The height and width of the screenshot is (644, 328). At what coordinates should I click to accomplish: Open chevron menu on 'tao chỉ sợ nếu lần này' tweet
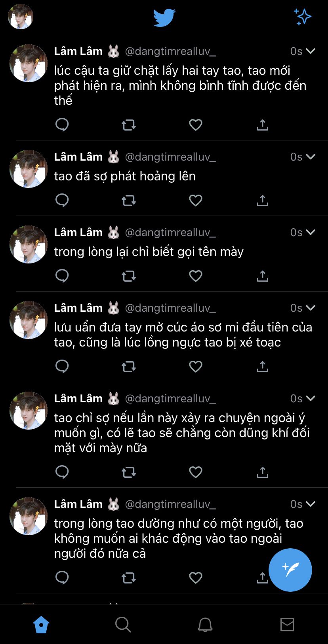pyautogui.click(x=311, y=398)
